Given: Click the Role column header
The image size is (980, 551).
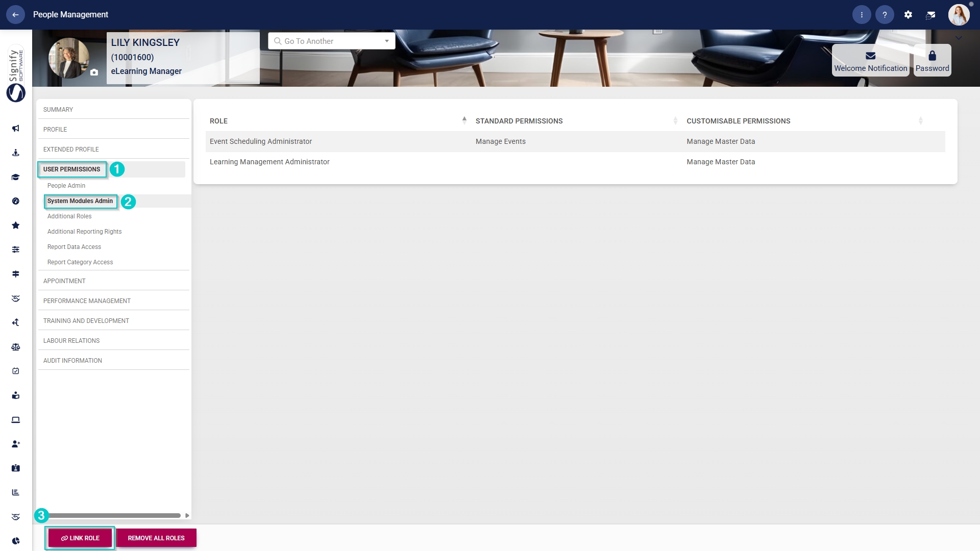Looking at the screenshot, I should pos(218,121).
